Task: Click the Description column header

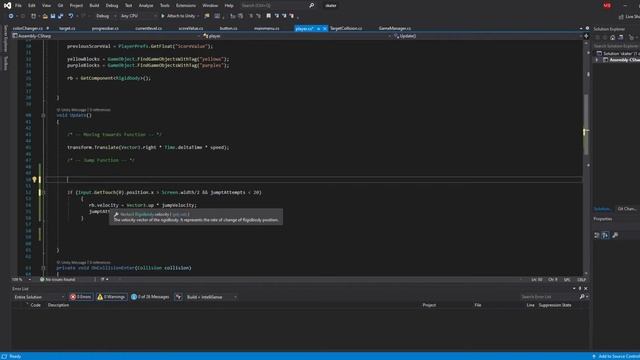Action: (x=58, y=305)
